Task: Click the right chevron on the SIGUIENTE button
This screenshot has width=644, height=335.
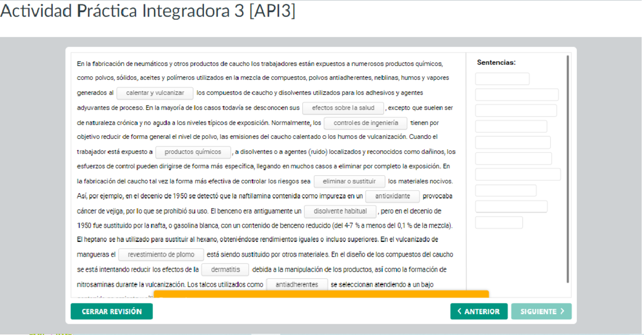Action: tap(562, 311)
